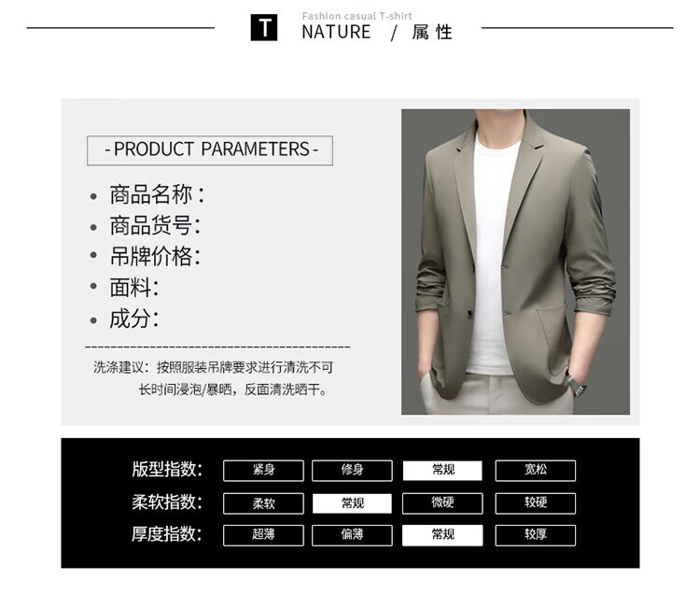The height and width of the screenshot is (594, 700).
Task: Click highlighted 常规 in 柔软指数 row
Action: tap(352, 503)
